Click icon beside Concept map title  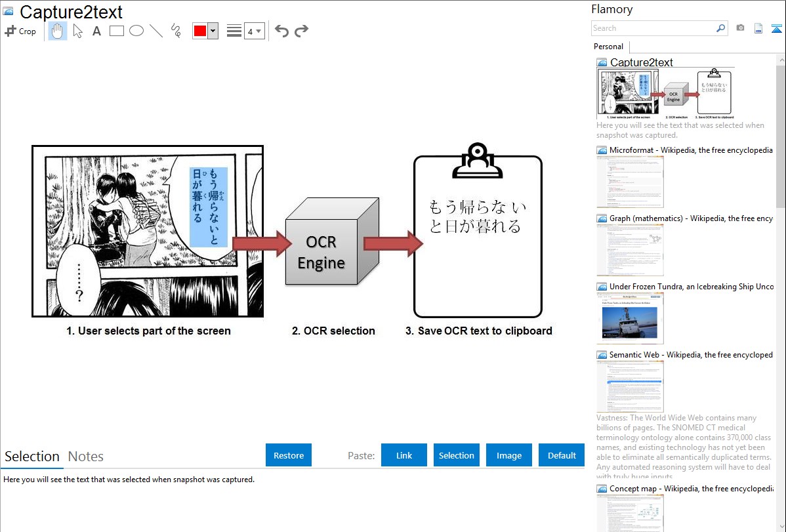[x=602, y=488]
